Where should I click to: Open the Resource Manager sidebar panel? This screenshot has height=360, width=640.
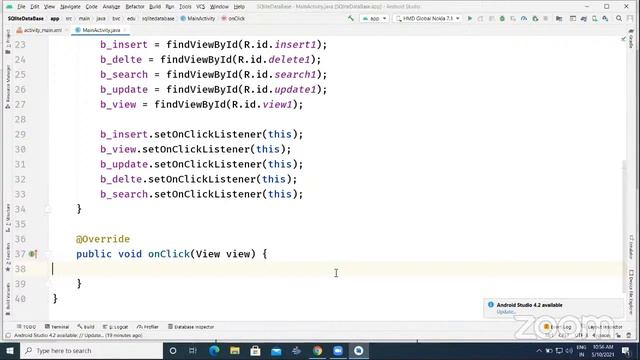click(x=8, y=87)
